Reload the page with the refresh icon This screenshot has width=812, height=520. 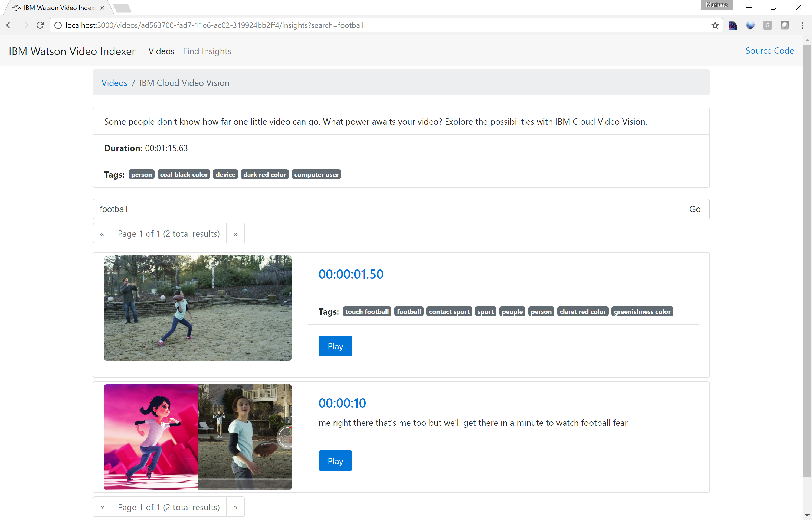tap(40, 25)
